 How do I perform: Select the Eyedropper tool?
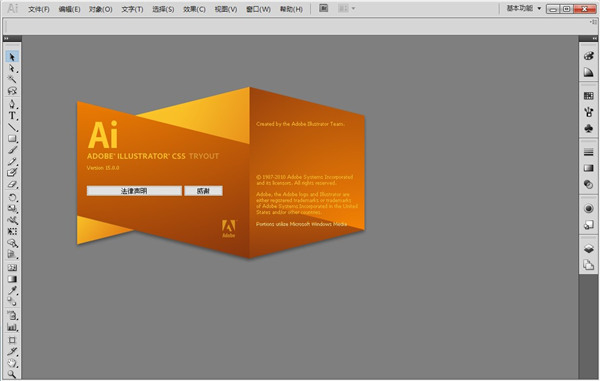point(12,290)
